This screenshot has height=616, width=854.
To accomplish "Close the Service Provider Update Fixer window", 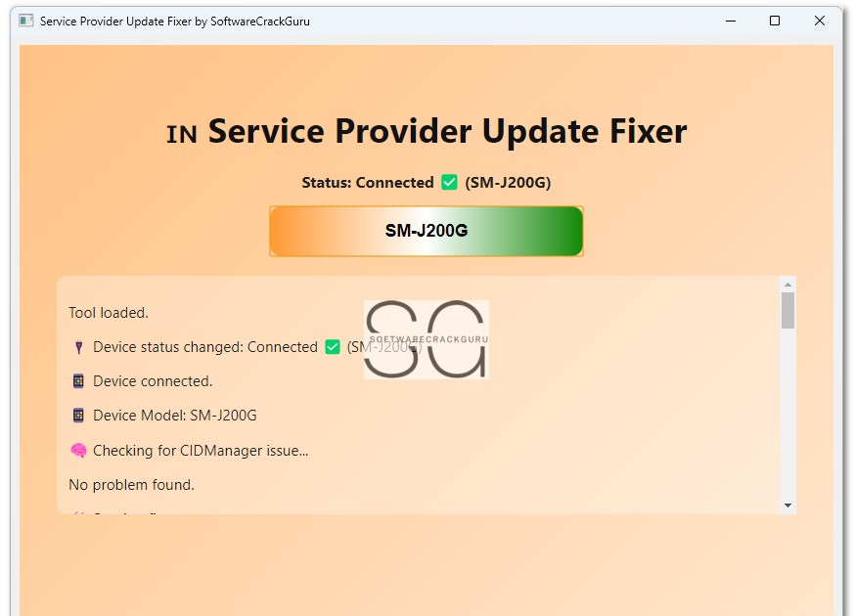I will point(819,21).
